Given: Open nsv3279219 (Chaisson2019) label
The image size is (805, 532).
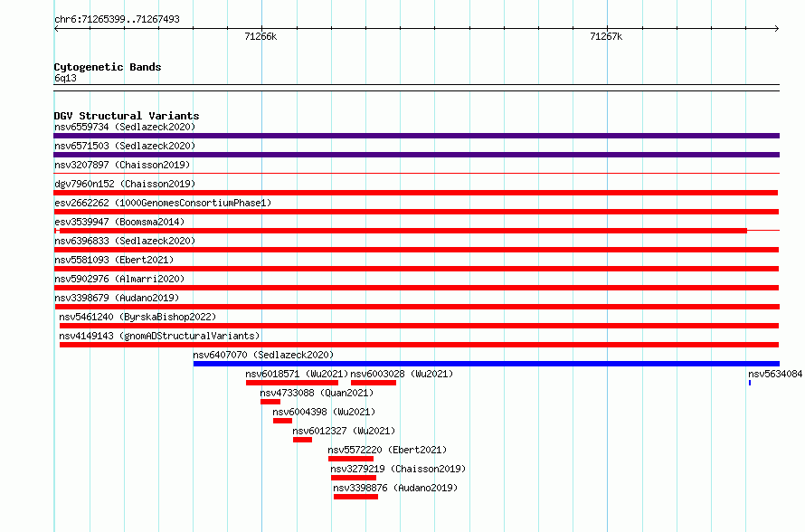Looking at the screenshot, I should (x=398, y=469).
